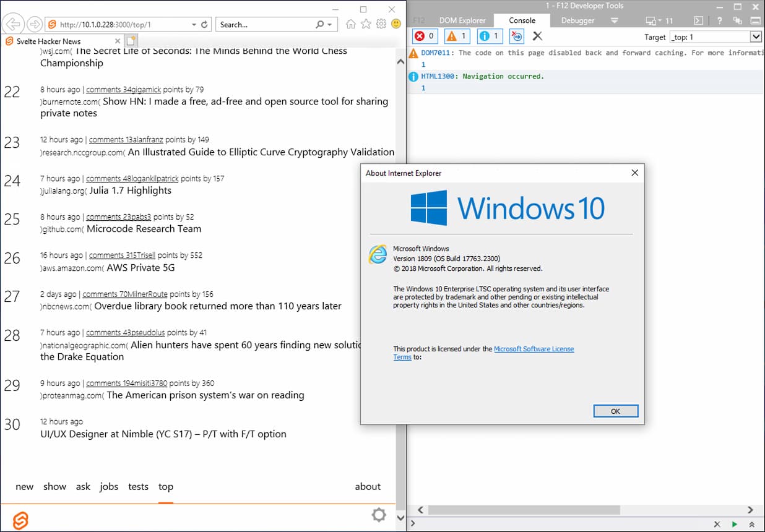Open the 'ask' navigation link
The width and height of the screenshot is (765, 532).
click(83, 487)
